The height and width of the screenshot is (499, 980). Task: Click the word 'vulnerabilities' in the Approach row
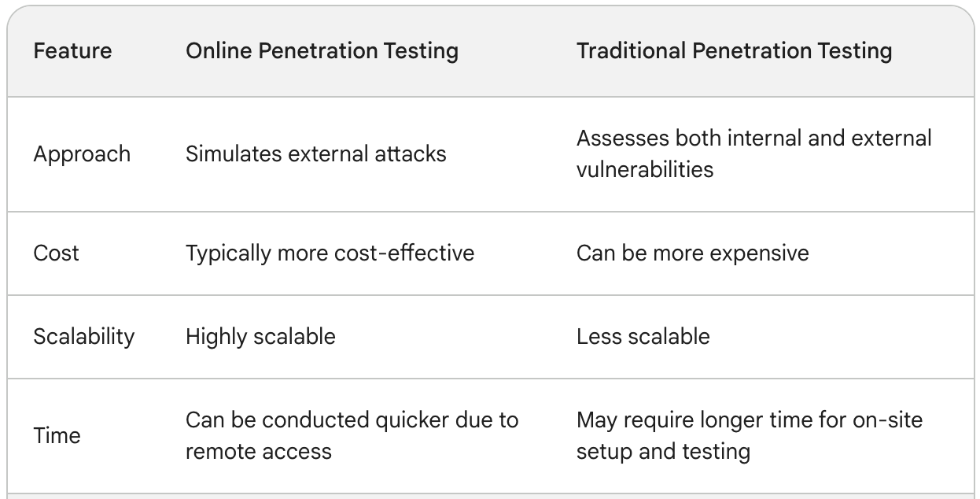click(x=644, y=169)
